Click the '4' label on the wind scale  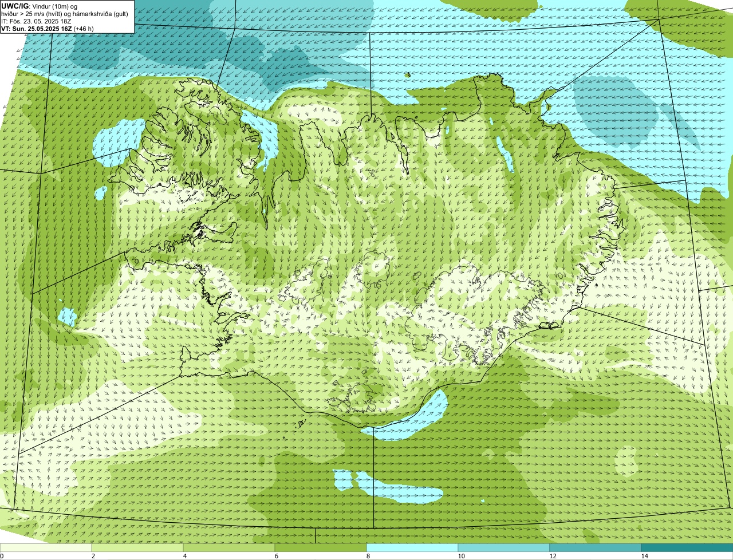coord(184,556)
